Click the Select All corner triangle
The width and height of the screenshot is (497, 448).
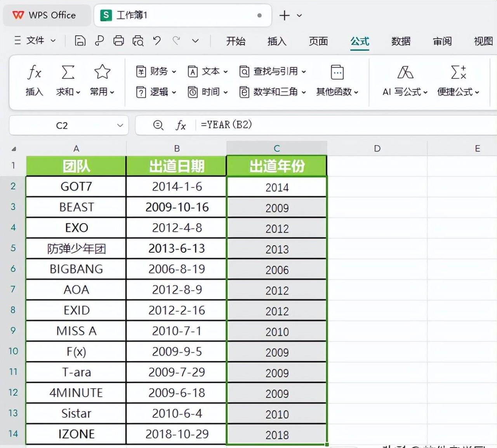click(x=14, y=149)
